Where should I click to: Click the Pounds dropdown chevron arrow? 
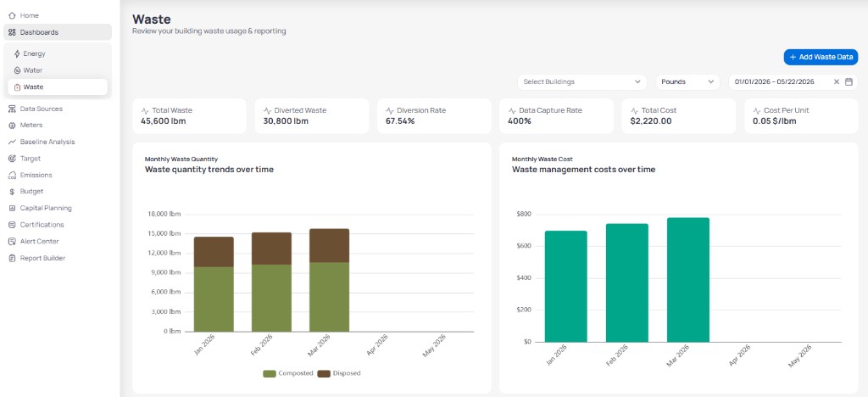click(x=711, y=82)
